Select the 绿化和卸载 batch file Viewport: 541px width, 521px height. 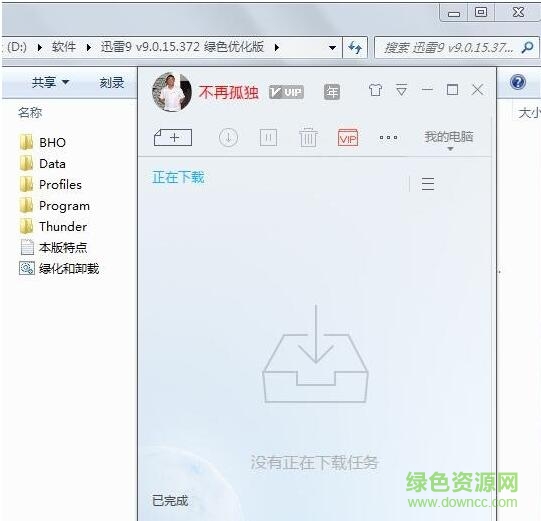59,268
